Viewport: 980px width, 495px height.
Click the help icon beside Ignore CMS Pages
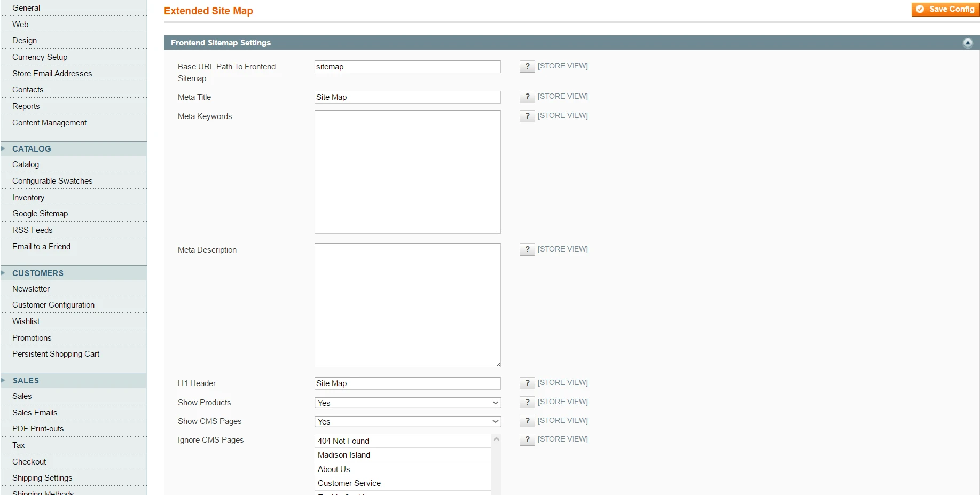tap(527, 439)
